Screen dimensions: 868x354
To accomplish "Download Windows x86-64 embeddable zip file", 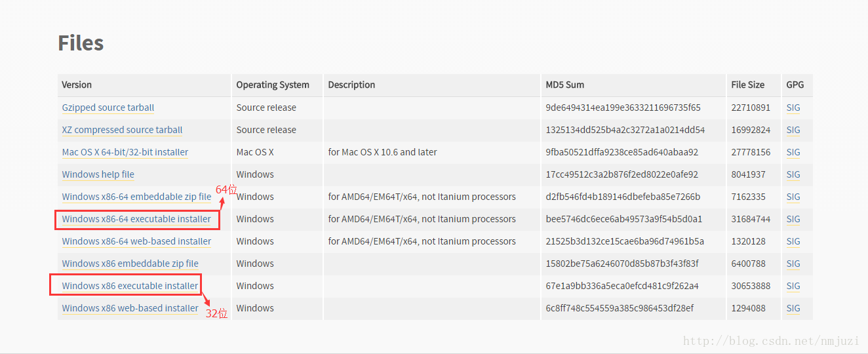I will point(136,197).
